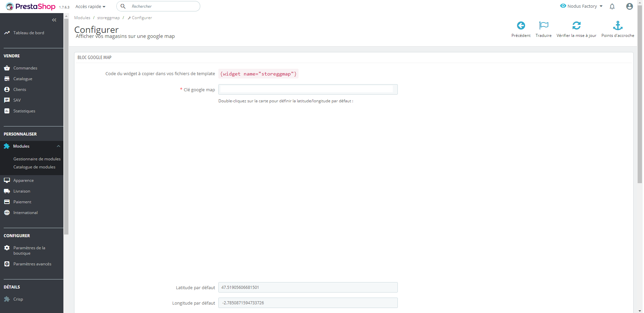Open the International menu item
The width and height of the screenshot is (644, 313).
pos(25,213)
